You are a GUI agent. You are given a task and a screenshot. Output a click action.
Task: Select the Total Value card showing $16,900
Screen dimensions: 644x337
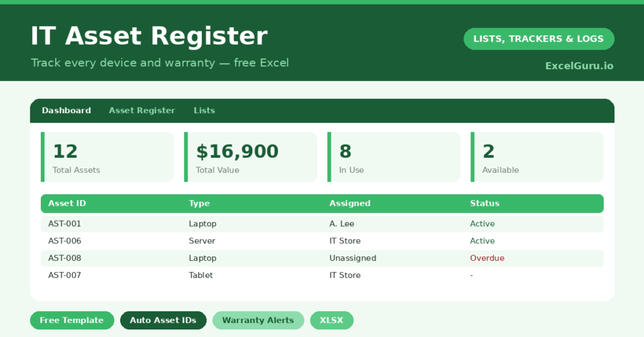click(250, 157)
